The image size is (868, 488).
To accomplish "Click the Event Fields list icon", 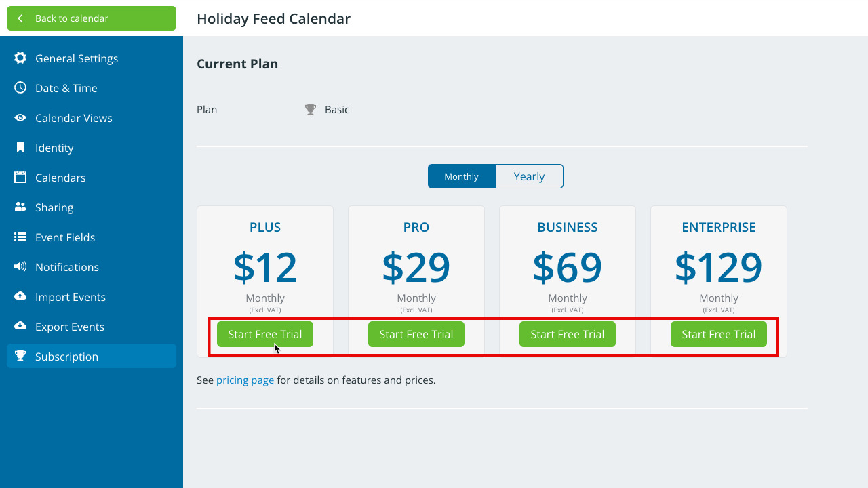I will [20, 237].
